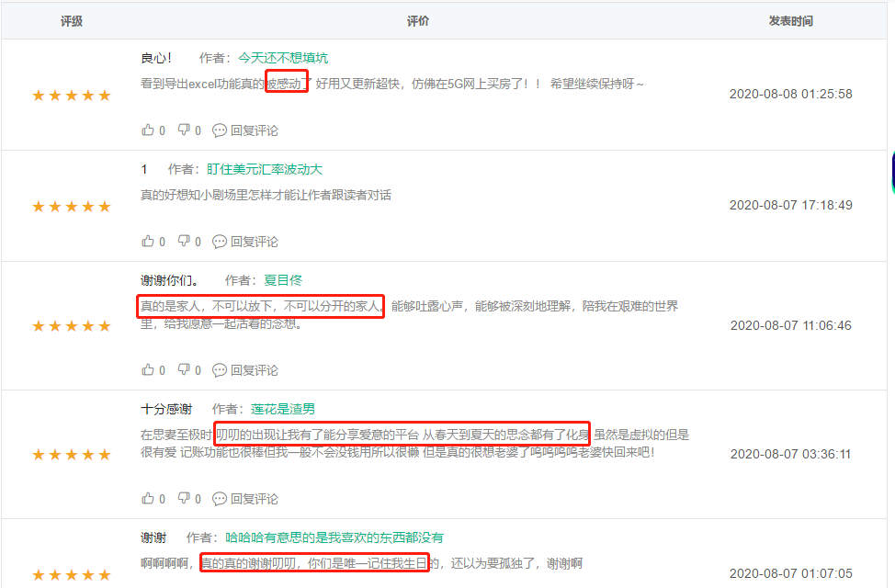Reply via 回复评论 on 谢谢你们。 review
Viewport: 895px width, 588px height.
(254, 370)
